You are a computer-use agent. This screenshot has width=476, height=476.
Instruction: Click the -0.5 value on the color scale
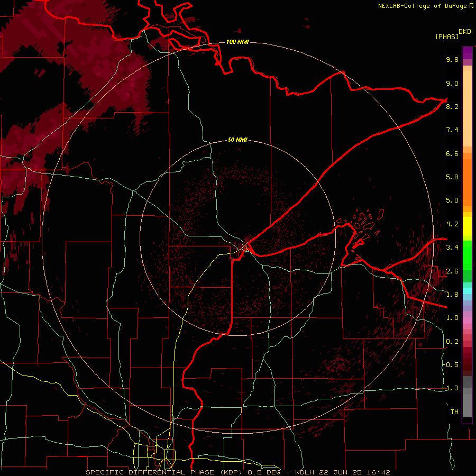pyautogui.click(x=450, y=365)
